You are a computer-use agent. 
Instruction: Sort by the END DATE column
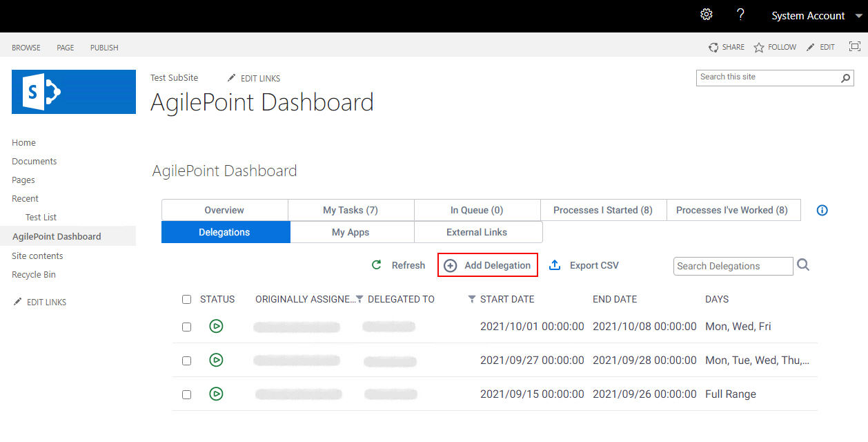(x=615, y=299)
